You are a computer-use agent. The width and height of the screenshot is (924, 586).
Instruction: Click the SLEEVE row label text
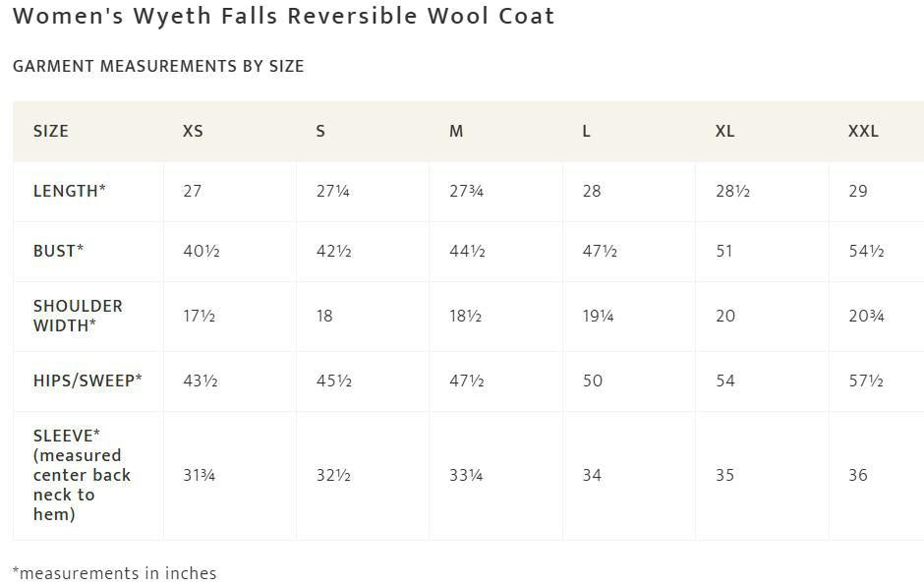(x=82, y=475)
